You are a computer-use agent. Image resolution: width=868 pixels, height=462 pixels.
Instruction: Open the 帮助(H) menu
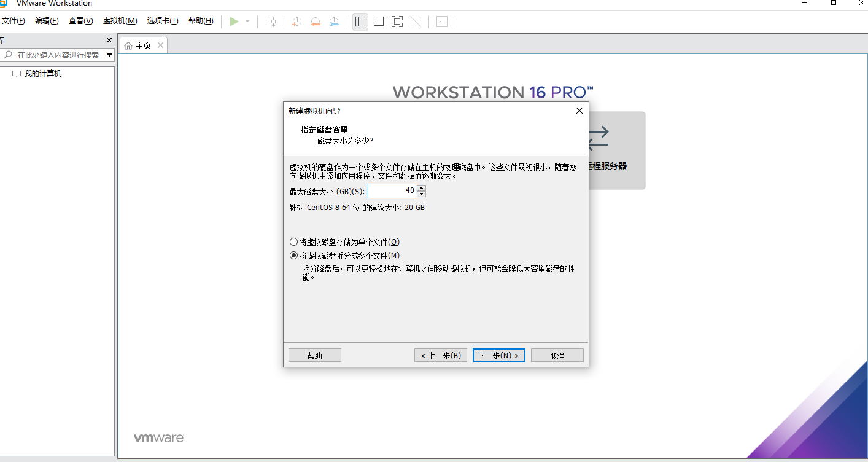click(x=201, y=21)
